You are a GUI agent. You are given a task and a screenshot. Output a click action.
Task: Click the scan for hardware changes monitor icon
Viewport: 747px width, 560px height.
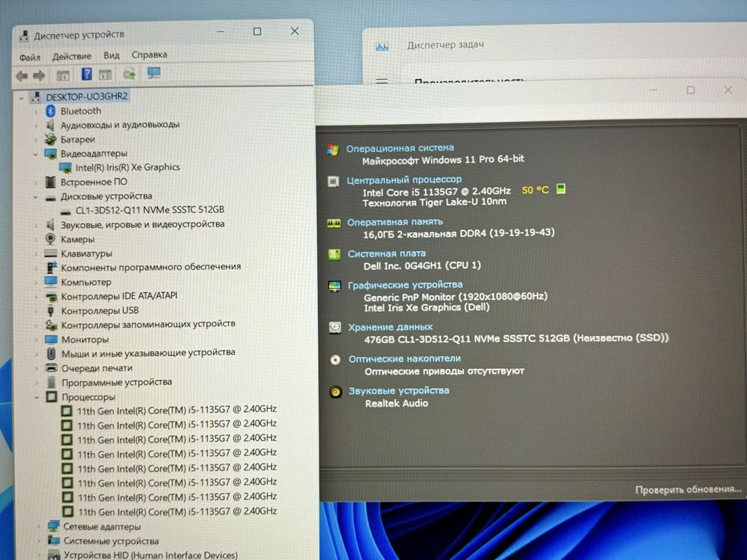pyautogui.click(x=154, y=73)
